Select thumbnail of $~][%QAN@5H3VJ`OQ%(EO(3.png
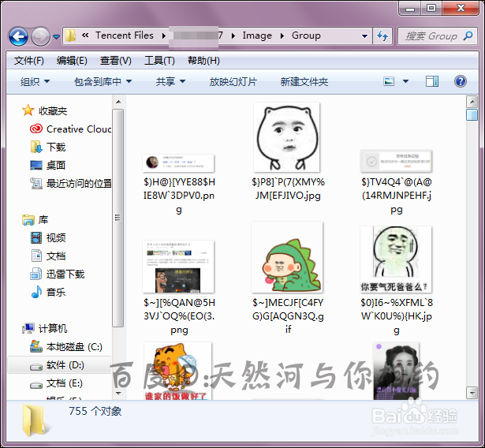This screenshot has width=485, height=448. pos(178,267)
